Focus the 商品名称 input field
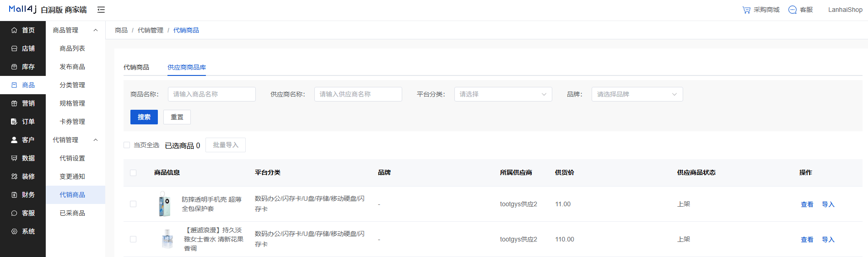 click(x=212, y=94)
